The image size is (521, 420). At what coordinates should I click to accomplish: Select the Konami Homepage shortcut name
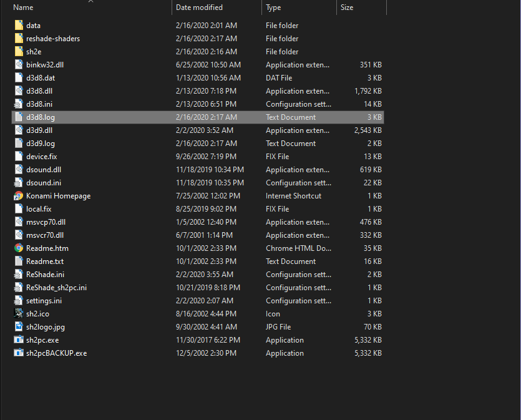coord(59,196)
